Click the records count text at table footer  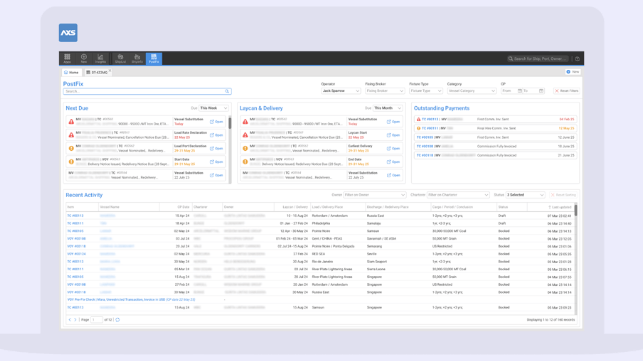click(x=550, y=320)
